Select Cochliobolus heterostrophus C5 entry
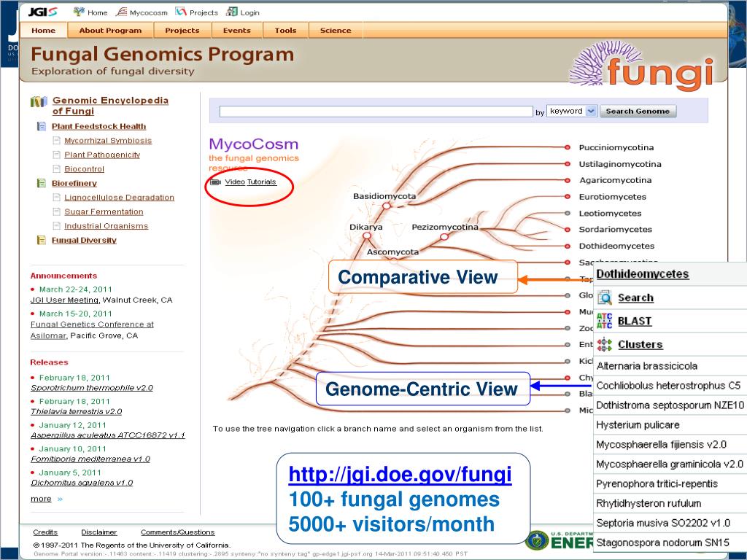747x560 pixels. pyautogui.click(x=670, y=385)
